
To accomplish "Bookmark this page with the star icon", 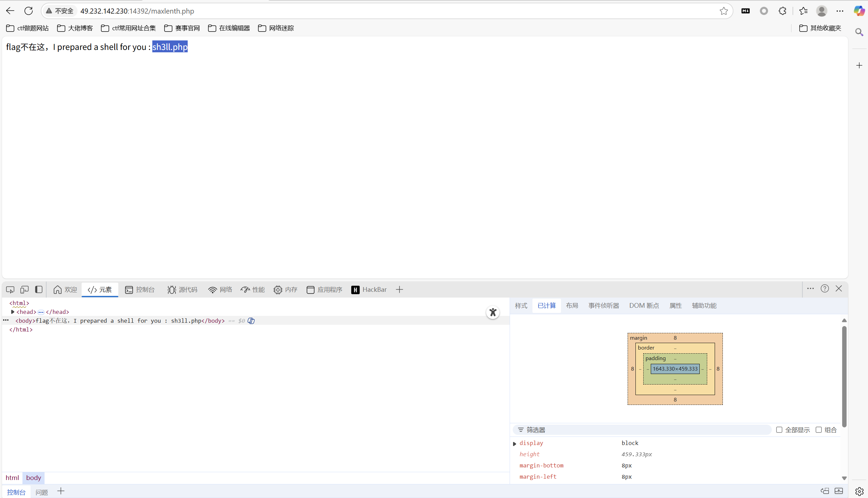I will [724, 11].
